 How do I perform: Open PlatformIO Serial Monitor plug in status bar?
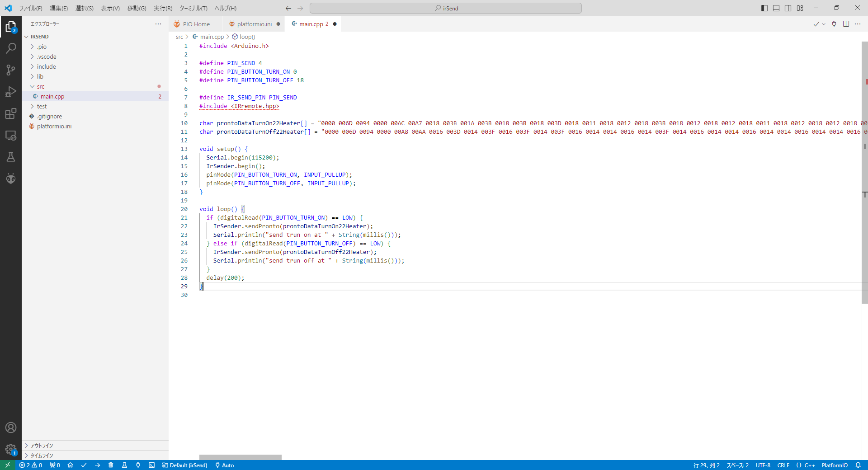138,465
